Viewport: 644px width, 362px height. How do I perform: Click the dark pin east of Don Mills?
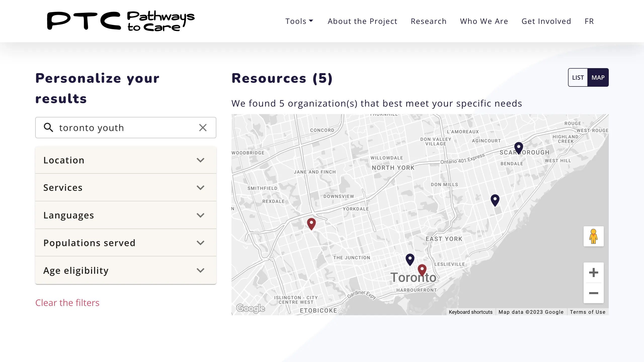click(495, 200)
